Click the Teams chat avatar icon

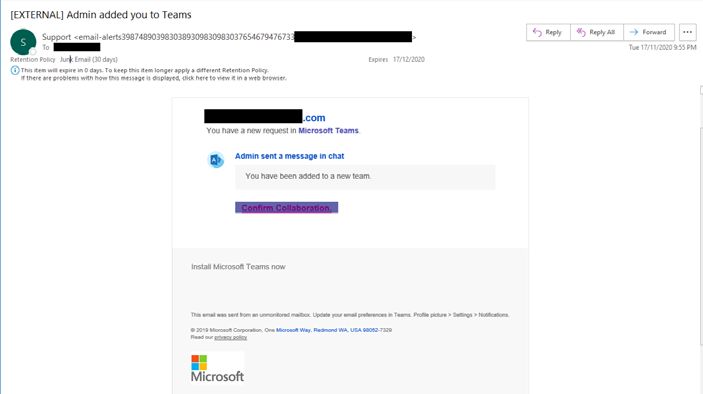[x=216, y=160]
